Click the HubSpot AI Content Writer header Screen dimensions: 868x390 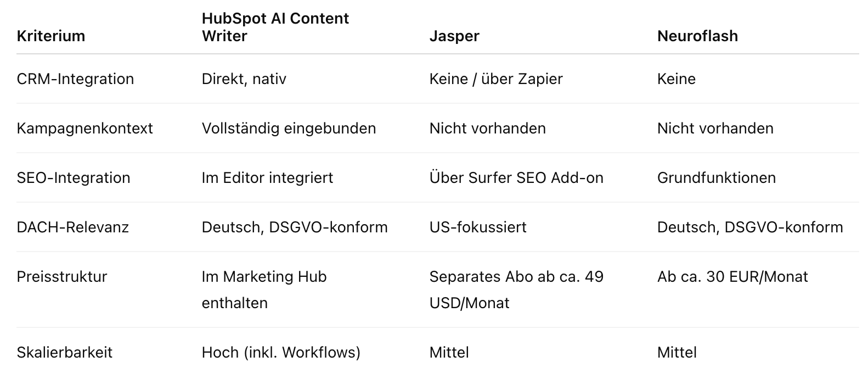pyautogui.click(x=275, y=27)
